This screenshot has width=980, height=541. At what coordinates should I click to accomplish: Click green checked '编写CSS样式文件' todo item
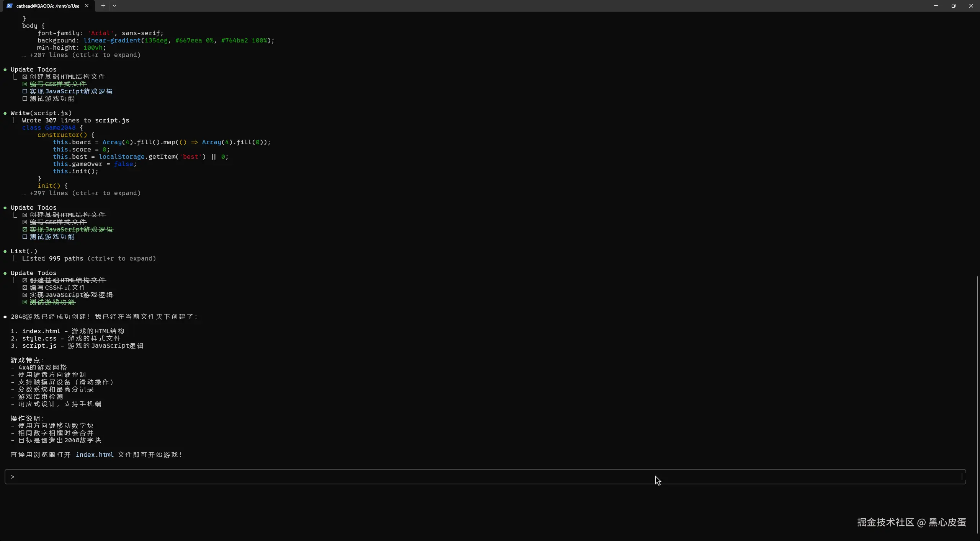coord(54,84)
